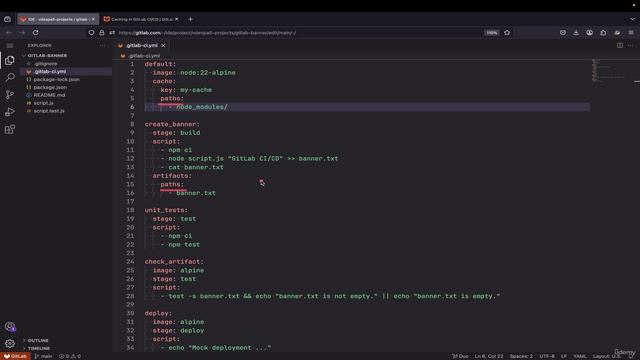The height and width of the screenshot is (360, 640).
Task: Open the Search view in activity bar
Action: pos(10,78)
